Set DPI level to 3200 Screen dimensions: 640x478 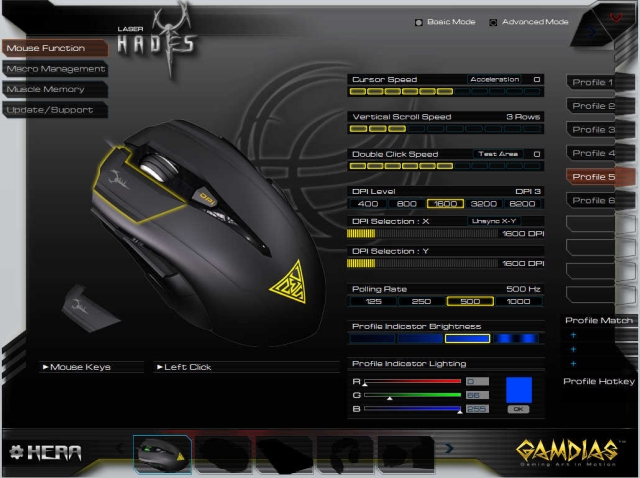click(x=482, y=203)
